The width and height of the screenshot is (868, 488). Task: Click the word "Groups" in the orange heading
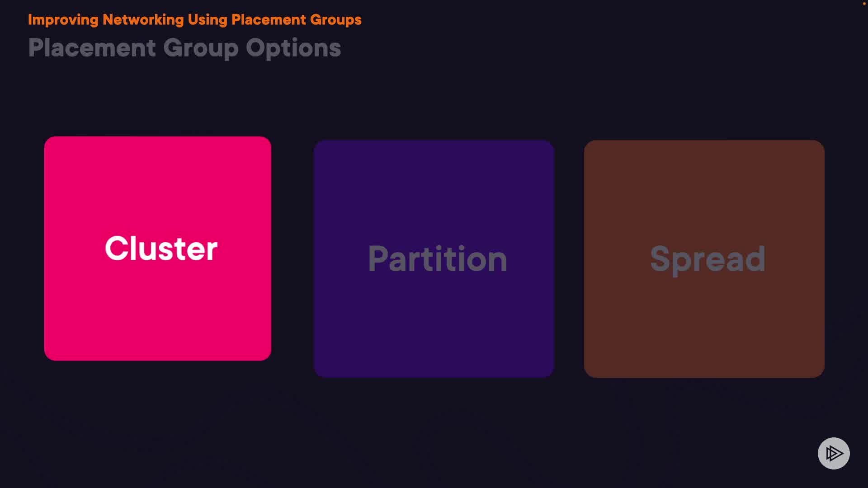coord(336,20)
